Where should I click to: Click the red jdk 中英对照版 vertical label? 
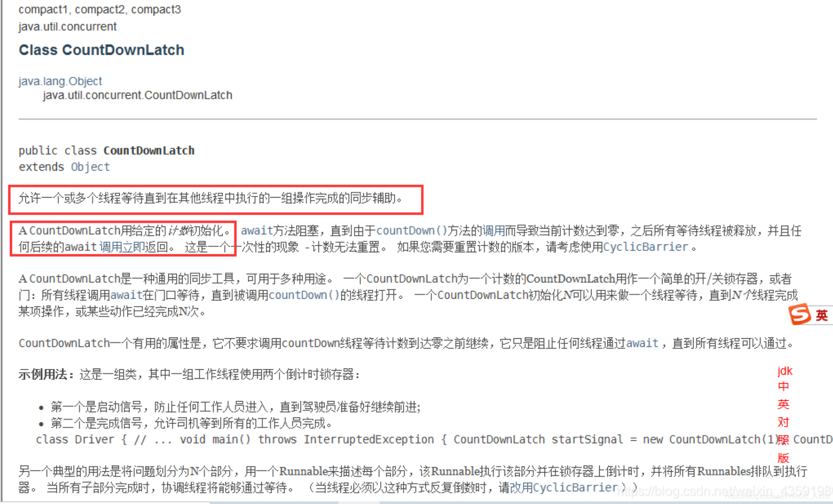pyautogui.click(x=784, y=414)
